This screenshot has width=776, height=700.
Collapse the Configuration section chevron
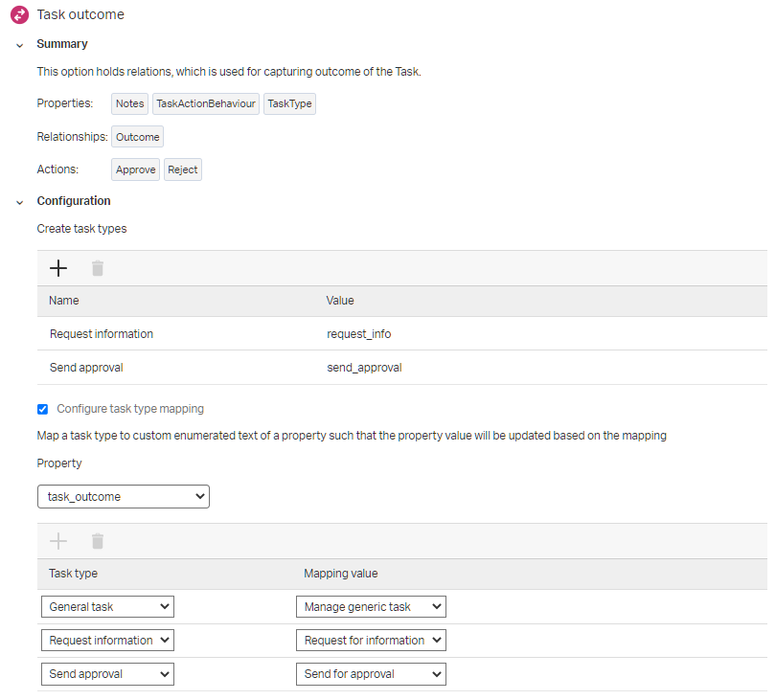[x=19, y=202]
